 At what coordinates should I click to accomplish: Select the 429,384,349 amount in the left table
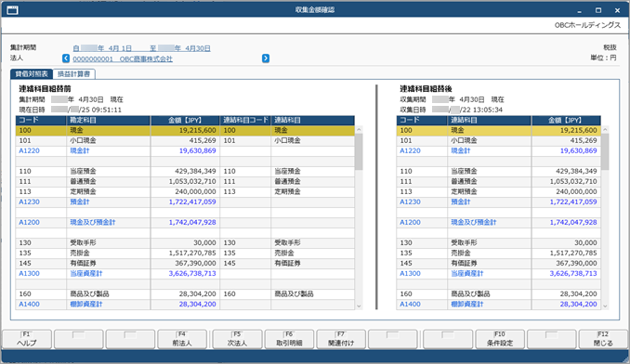pyautogui.click(x=195, y=172)
